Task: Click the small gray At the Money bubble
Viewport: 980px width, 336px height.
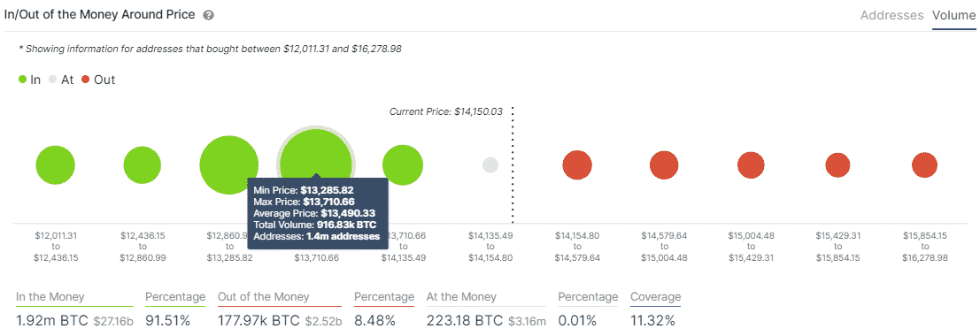Action: click(490, 165)
